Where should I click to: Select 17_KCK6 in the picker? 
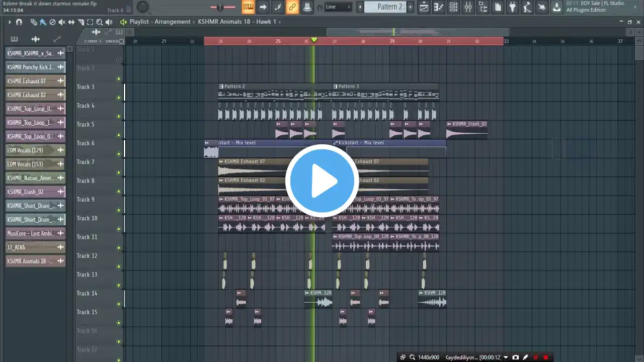click(35, 247)
